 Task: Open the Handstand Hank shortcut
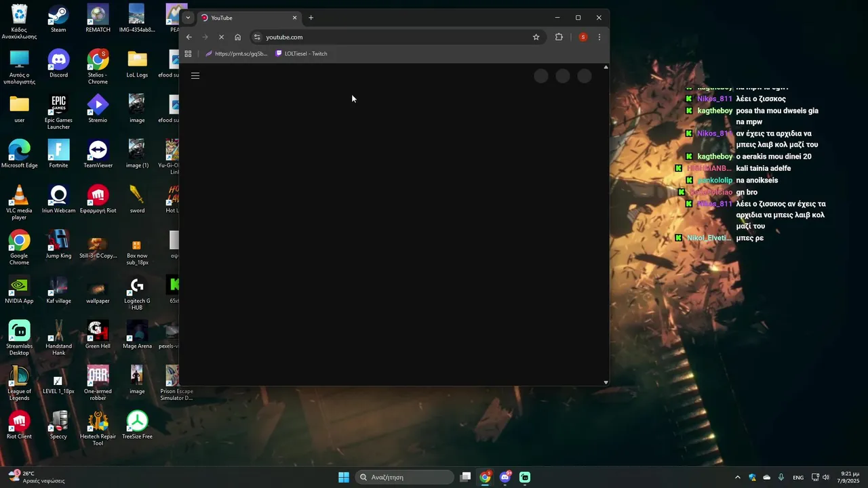pyautogui.click(x=58, y=338)
